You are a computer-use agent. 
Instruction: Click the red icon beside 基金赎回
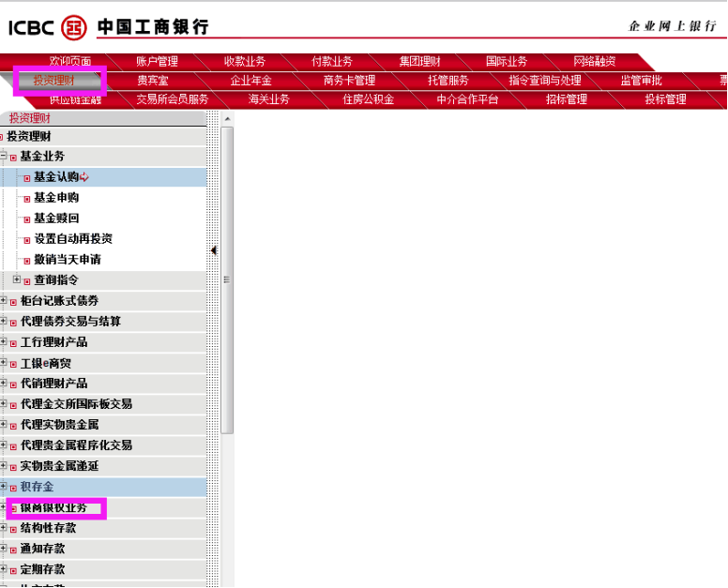[27, 219]
